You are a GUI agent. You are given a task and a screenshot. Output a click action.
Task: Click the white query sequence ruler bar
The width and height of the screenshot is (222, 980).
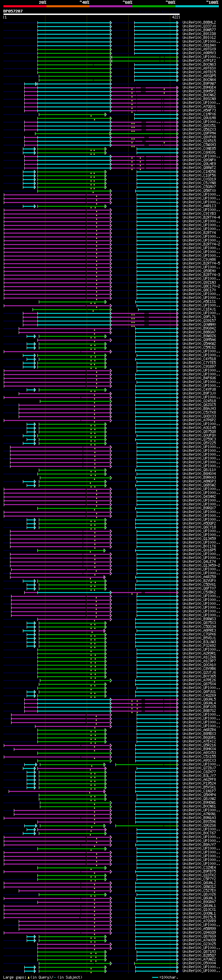tap(92, 15)
